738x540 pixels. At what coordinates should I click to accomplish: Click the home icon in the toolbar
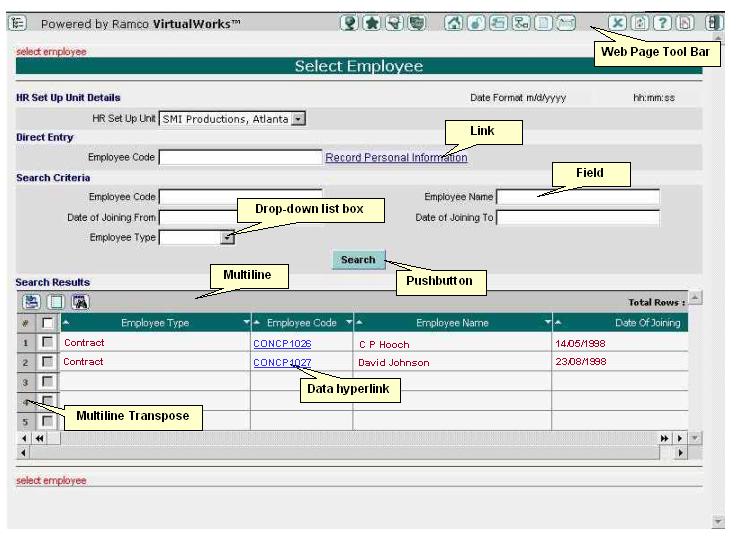(x=453, y=23)
